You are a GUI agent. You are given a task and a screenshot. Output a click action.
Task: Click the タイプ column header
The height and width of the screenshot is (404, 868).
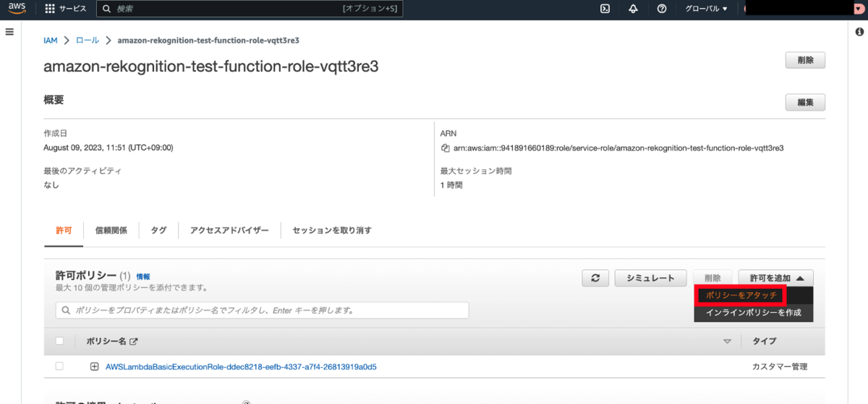[765, 341]
